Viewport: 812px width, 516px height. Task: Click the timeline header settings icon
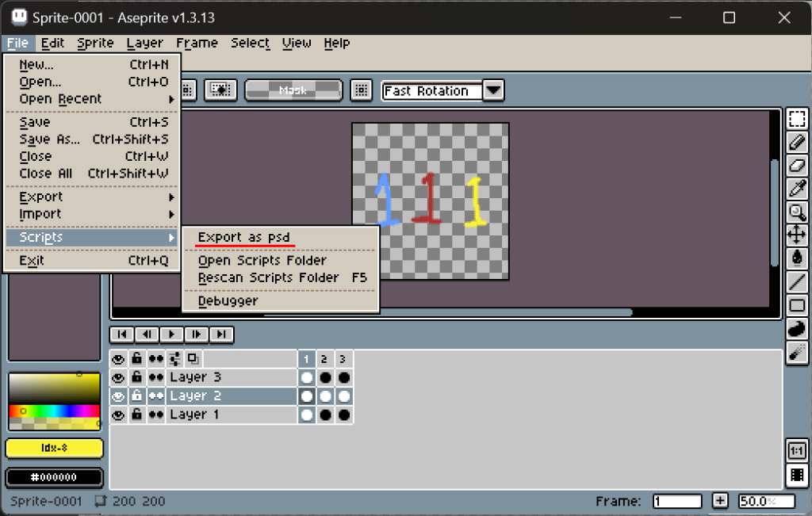click(175, 358)
